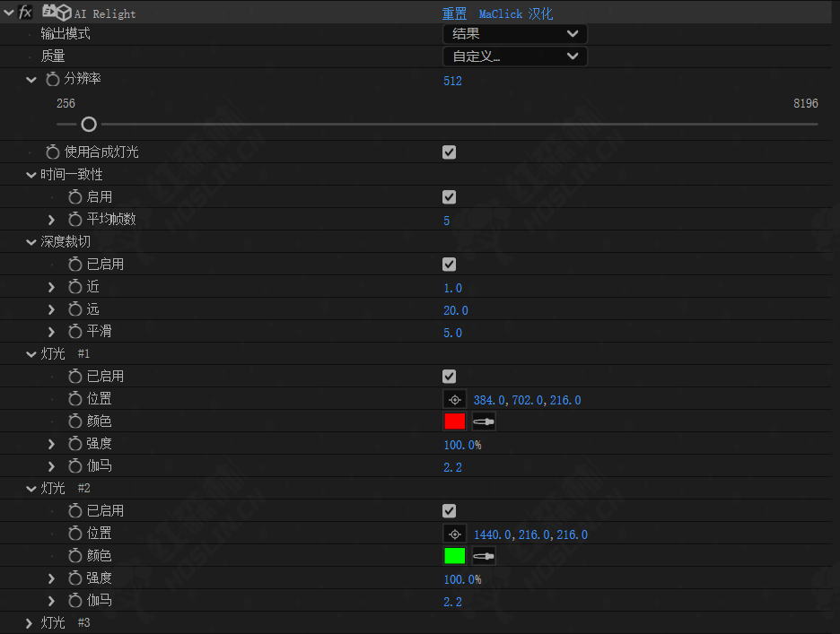Open the 输出模式 dropdown showing 结果

[515, 34]
